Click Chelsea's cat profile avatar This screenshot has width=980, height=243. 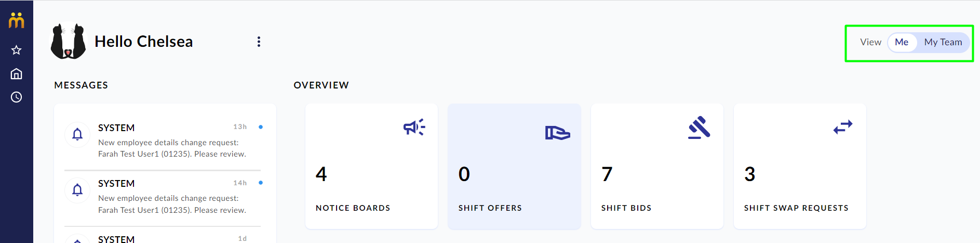click(68, 41)
